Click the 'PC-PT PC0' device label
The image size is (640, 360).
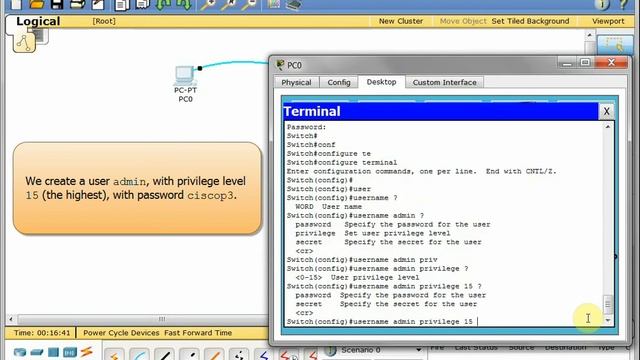pyautogui.click(x=185, y=95)
